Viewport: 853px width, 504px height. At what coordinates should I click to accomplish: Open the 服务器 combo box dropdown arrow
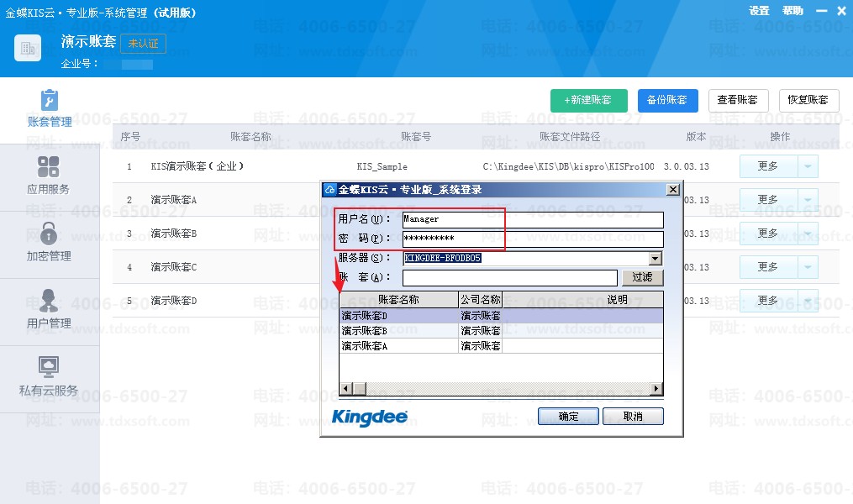(656, 258)
